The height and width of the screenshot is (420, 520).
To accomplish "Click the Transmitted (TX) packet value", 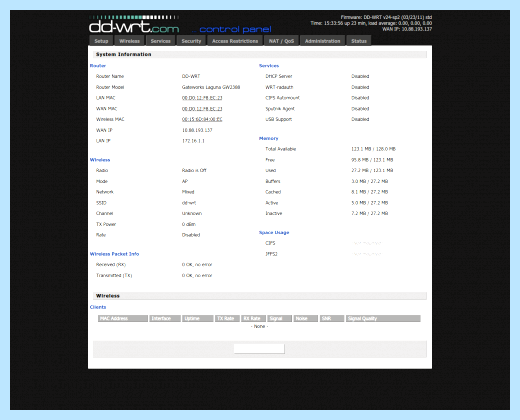I will pos(197,275).
